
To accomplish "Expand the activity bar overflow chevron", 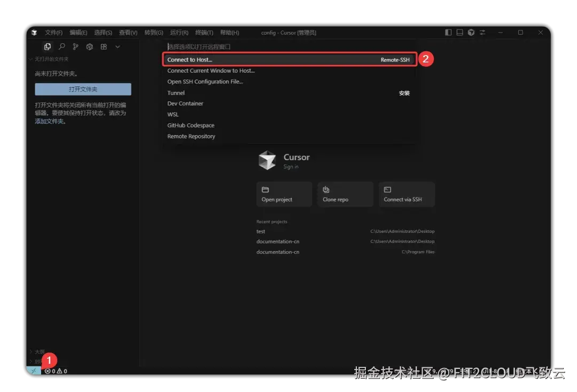I will [118, 46].
